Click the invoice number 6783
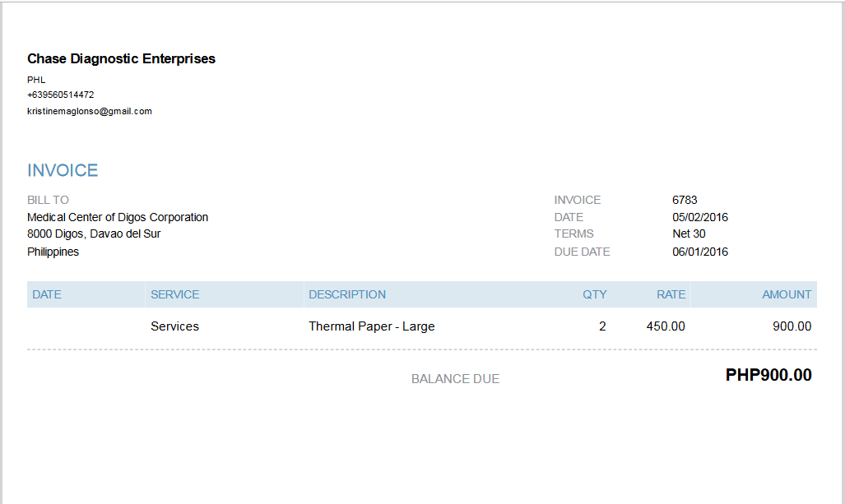The width and height of the screenshot is (845, 504). (x=685, y=200)
